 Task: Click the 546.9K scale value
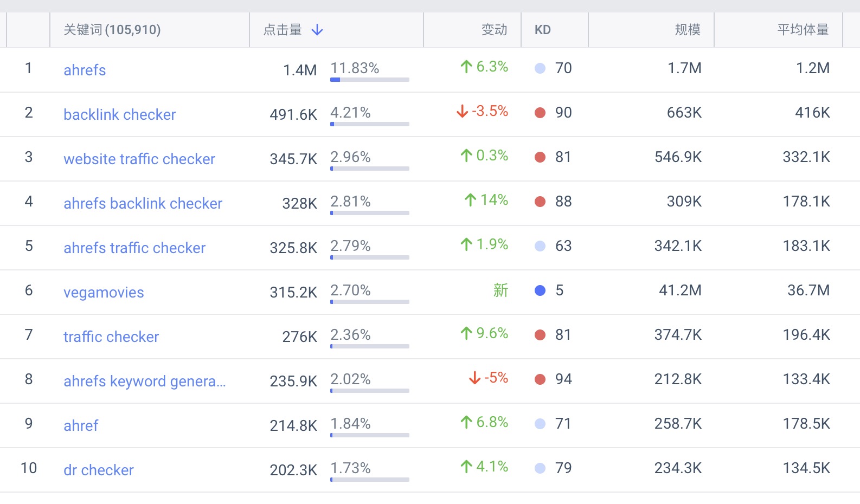[678, 157]
